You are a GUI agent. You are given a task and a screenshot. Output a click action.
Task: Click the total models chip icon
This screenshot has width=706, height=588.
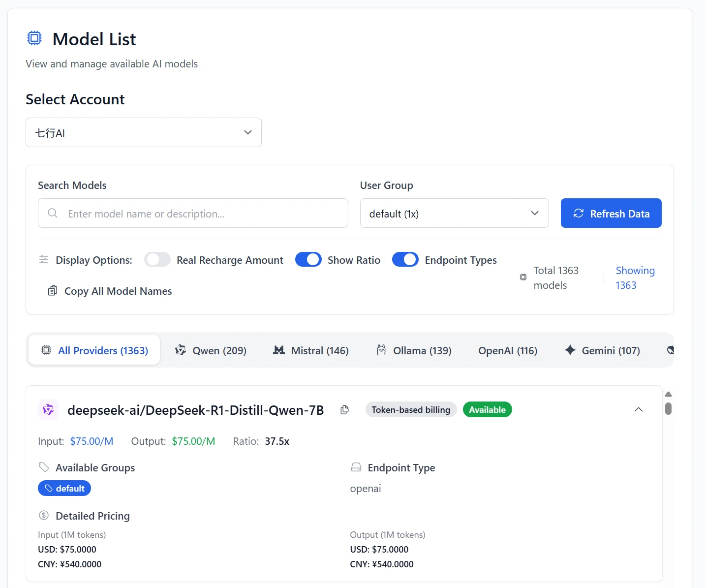point(523,278)
